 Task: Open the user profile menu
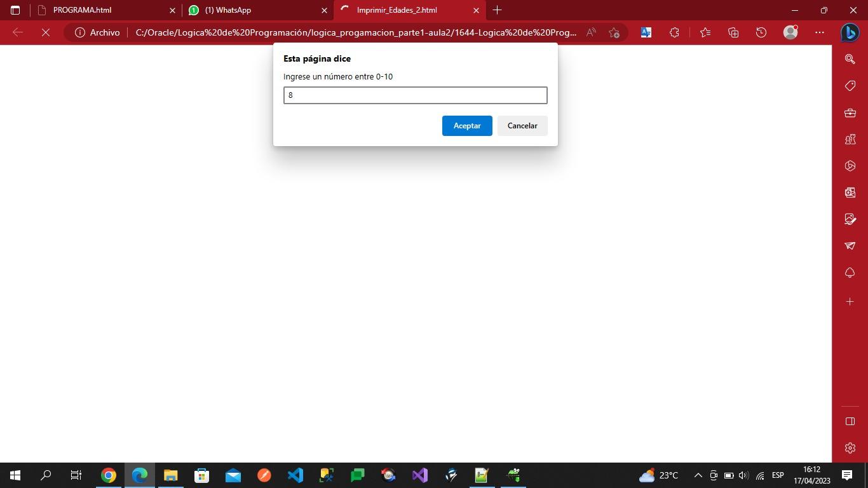pos(790,32)
